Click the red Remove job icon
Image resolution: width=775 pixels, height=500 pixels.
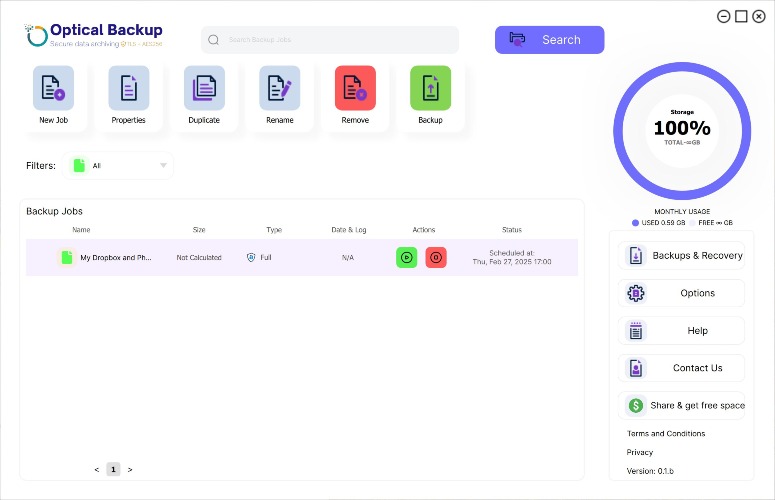click(x=355, y=88)
